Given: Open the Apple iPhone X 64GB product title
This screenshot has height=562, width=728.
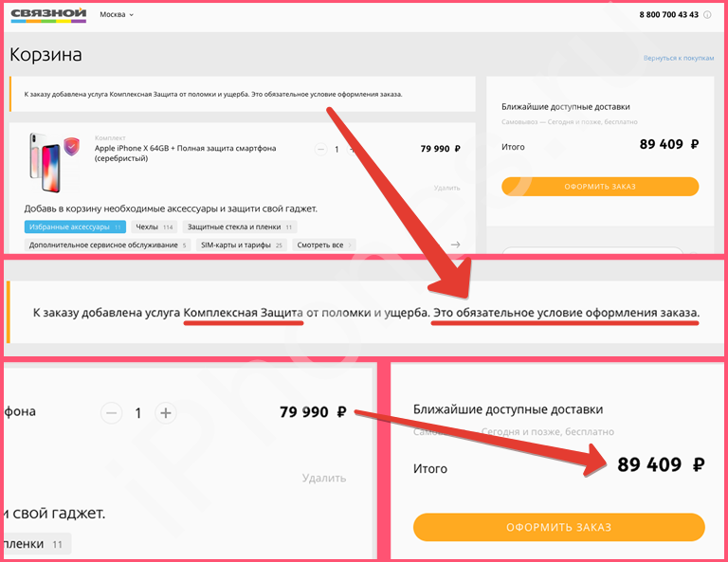Looking at the screenshot, I should click(185, 154).
